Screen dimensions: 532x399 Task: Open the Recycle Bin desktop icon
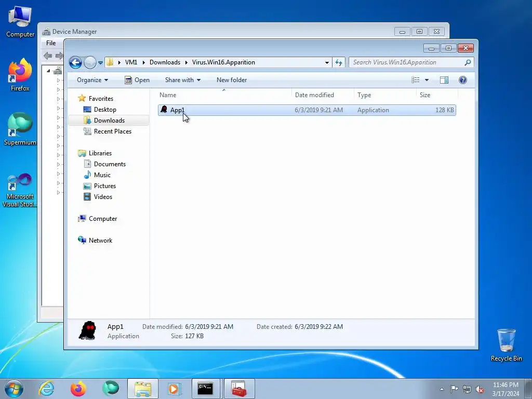tap(506, 345)
